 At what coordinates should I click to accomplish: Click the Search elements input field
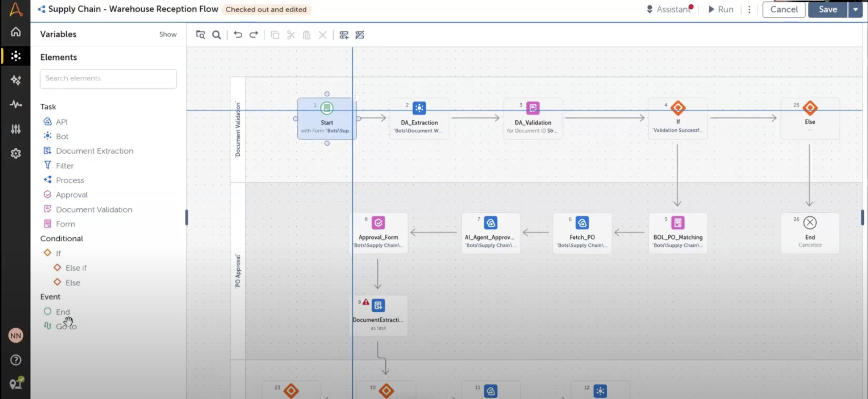coord(108,78)
